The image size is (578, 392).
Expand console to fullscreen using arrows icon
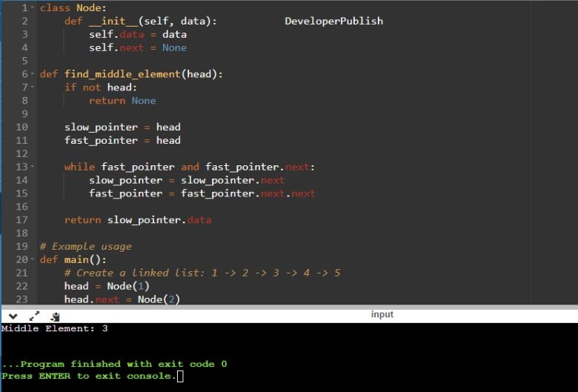click(x=34, y=316)
